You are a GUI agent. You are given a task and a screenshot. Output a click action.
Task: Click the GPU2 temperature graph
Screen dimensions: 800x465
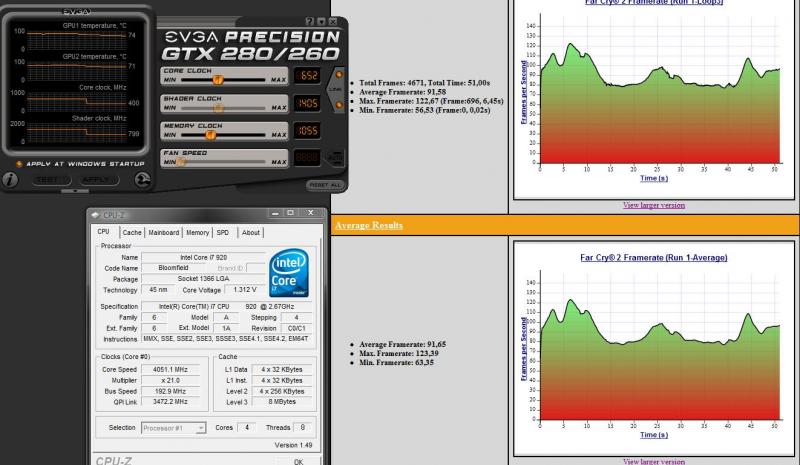coord(77,71)
